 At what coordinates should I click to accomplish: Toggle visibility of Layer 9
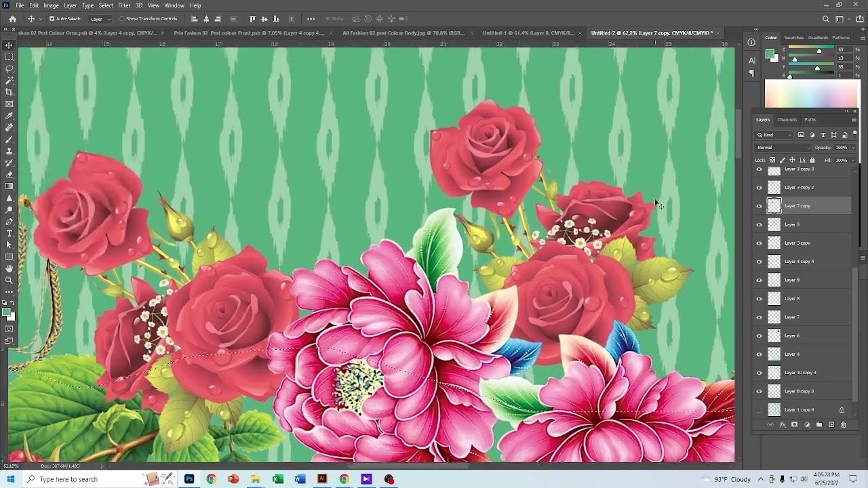(759, 280)
